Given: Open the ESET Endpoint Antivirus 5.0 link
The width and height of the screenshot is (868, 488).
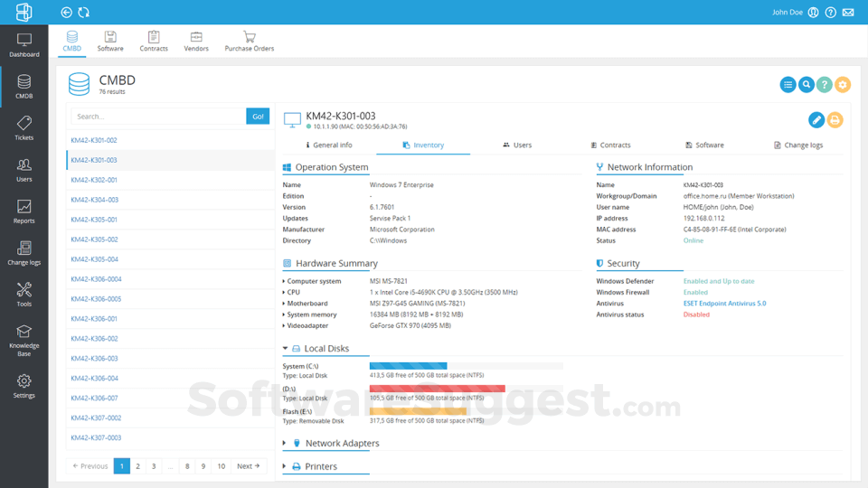Looking at the screenshot, I should (724, 304).
